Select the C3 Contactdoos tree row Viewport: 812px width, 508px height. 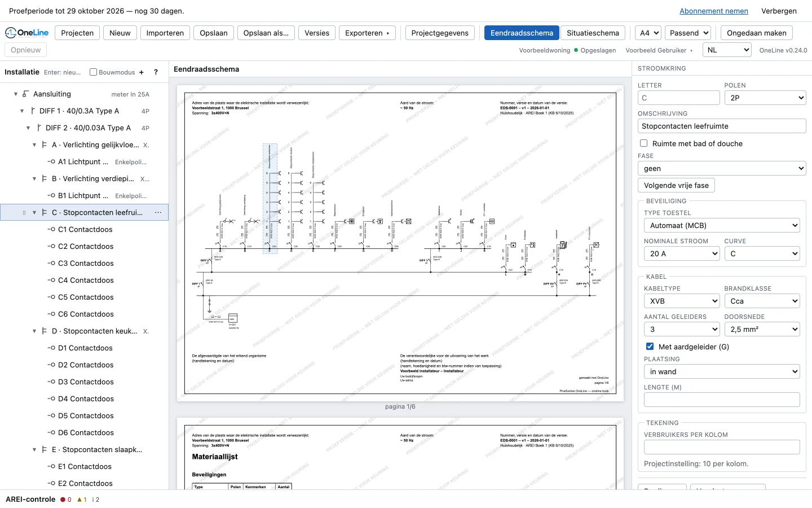[x=85, y=264]
